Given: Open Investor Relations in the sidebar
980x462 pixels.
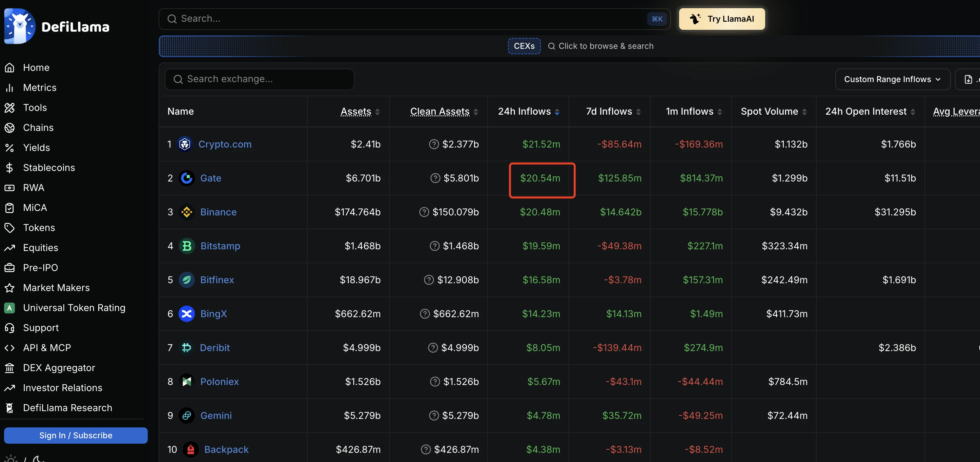Looking at the screenshot, I should (62, 388).
